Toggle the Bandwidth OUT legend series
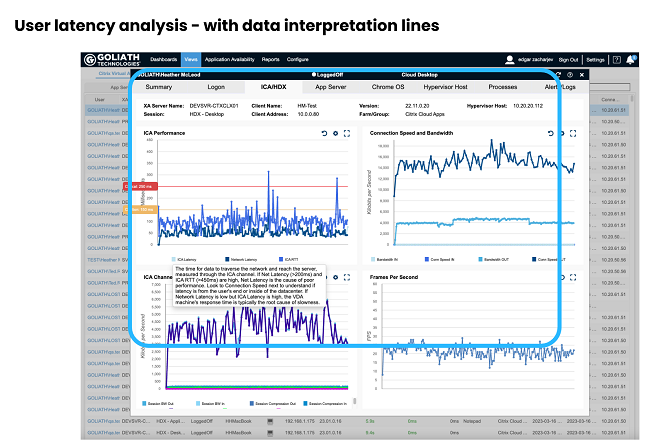652x440 pixels. pos(494,260)
